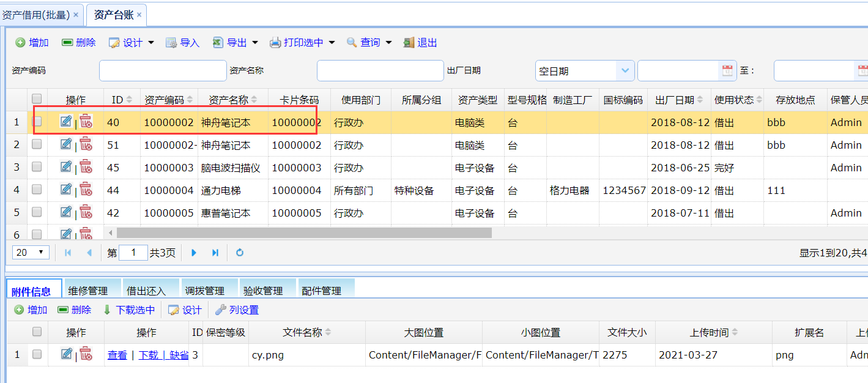Click the 资产名称 search input field

(380, 70)
